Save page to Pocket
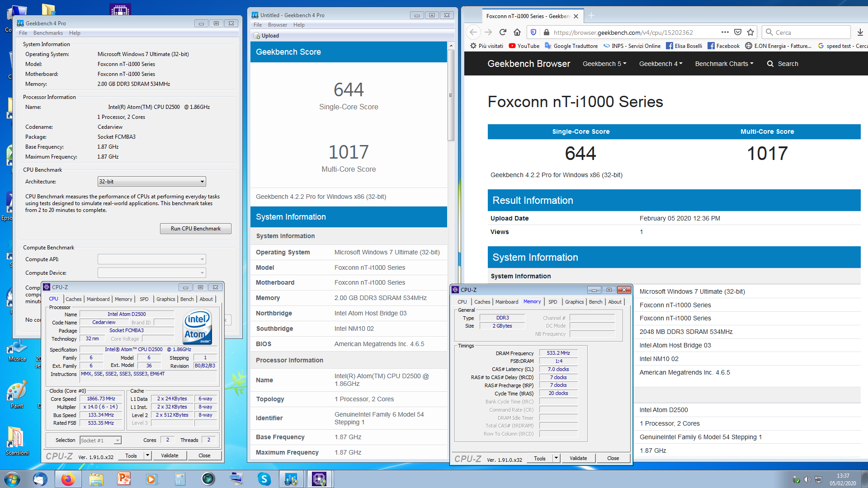 (x=738, y=32)
